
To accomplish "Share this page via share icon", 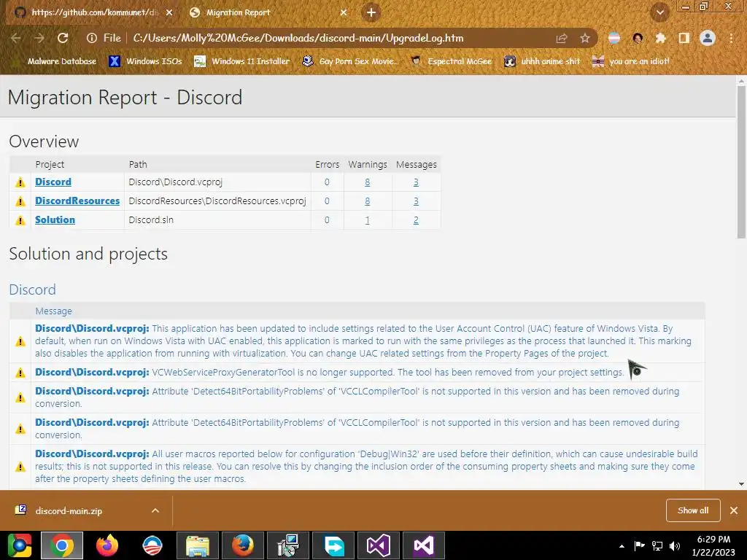I will [x=562, y=38].
